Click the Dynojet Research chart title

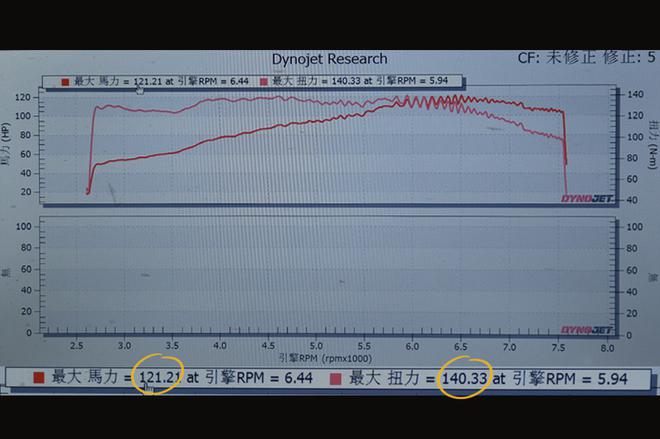[329, 59]
